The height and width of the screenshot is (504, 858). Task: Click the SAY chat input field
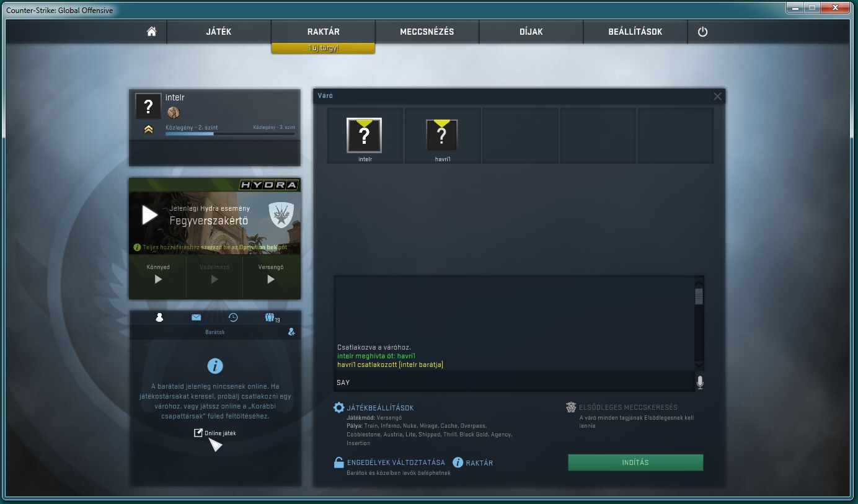[514, 382]
